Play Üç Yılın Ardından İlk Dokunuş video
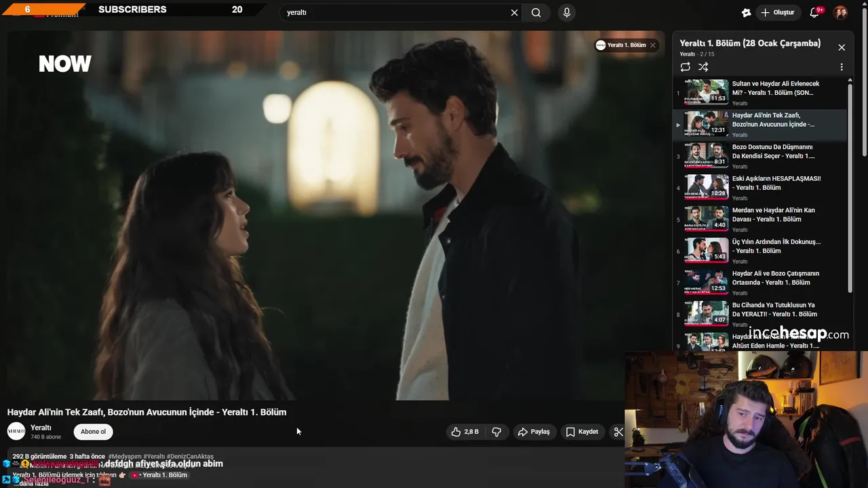868x488 pixels. tap(759, 251)
